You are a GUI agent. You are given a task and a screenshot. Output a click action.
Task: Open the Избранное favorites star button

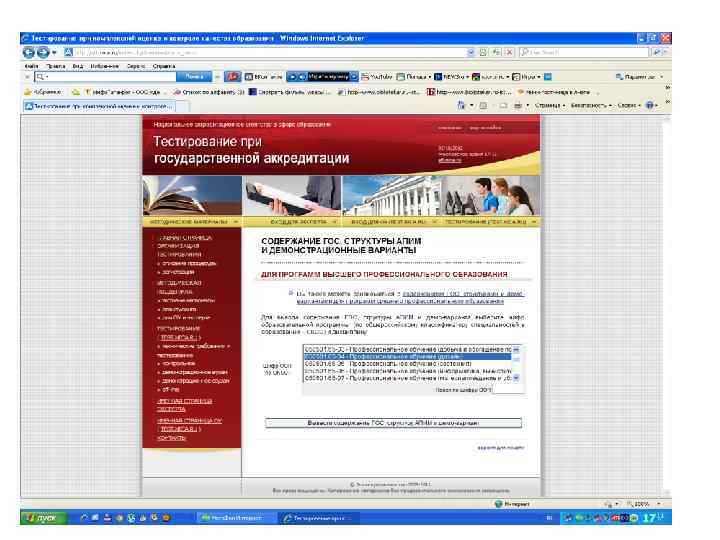[43, 92]
